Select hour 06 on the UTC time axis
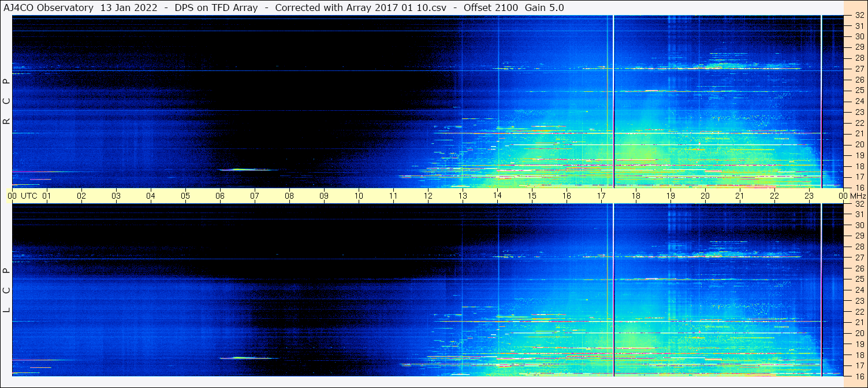The image size is (868, 388). [x=220, y=196]
